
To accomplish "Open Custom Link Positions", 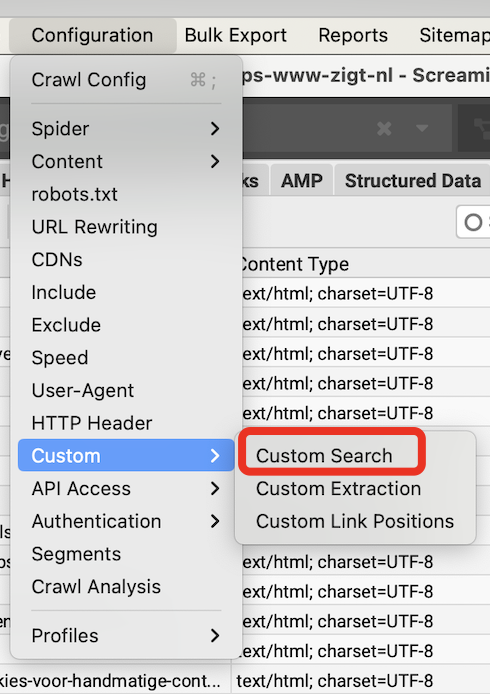I will (x=355, y=521).
